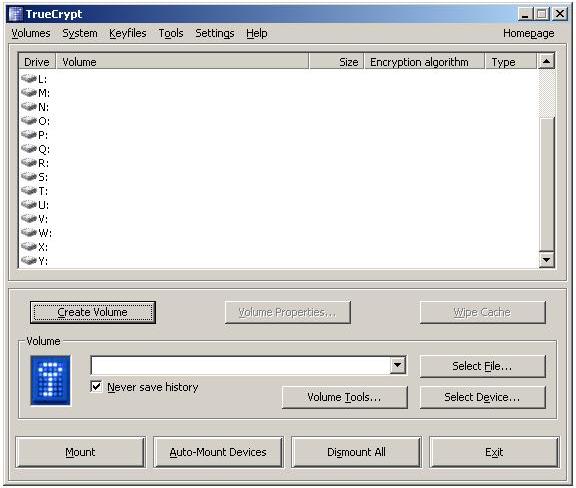576x488 pixels.
Task: Open the Tools menu
Action: click(x=171, y=33)
